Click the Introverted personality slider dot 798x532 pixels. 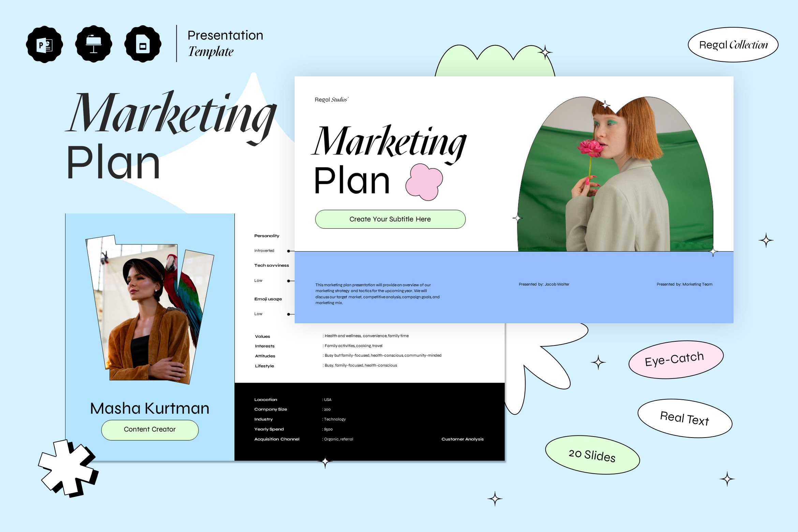point(289,251)
